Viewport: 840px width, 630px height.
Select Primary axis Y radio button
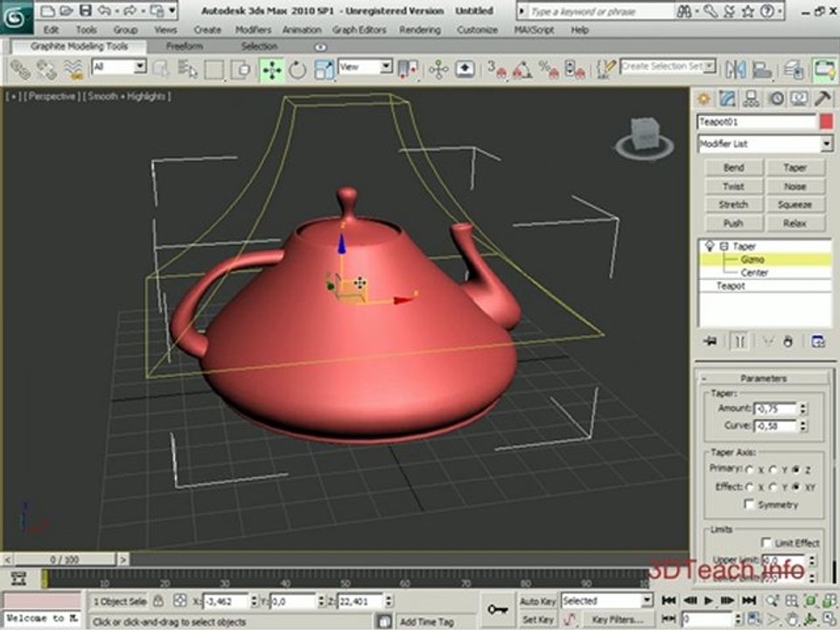pyautogui.click(x=773, y=470)
